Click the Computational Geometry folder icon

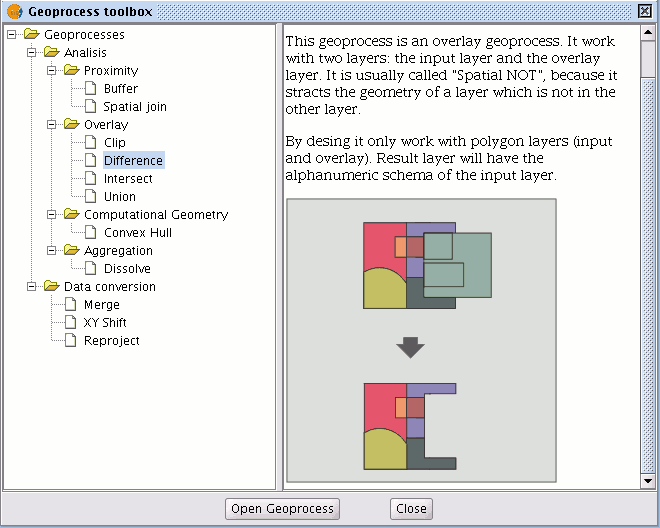click(72, 214)
